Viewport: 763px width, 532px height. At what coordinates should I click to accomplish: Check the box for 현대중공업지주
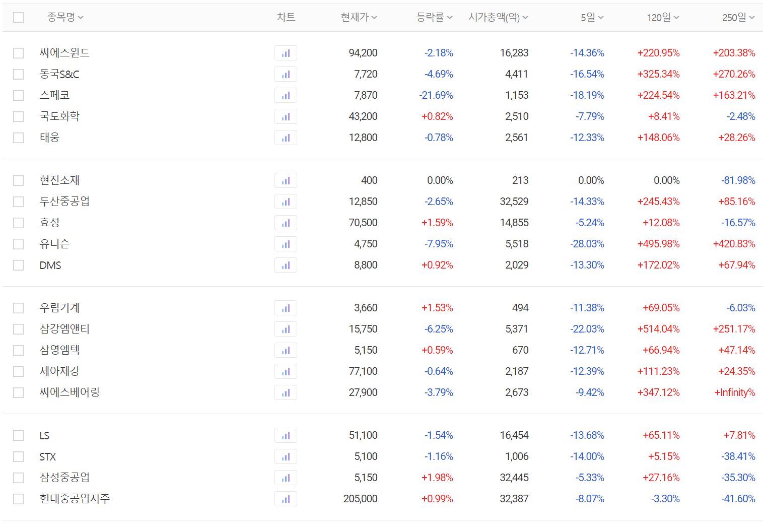coord(18,499)
